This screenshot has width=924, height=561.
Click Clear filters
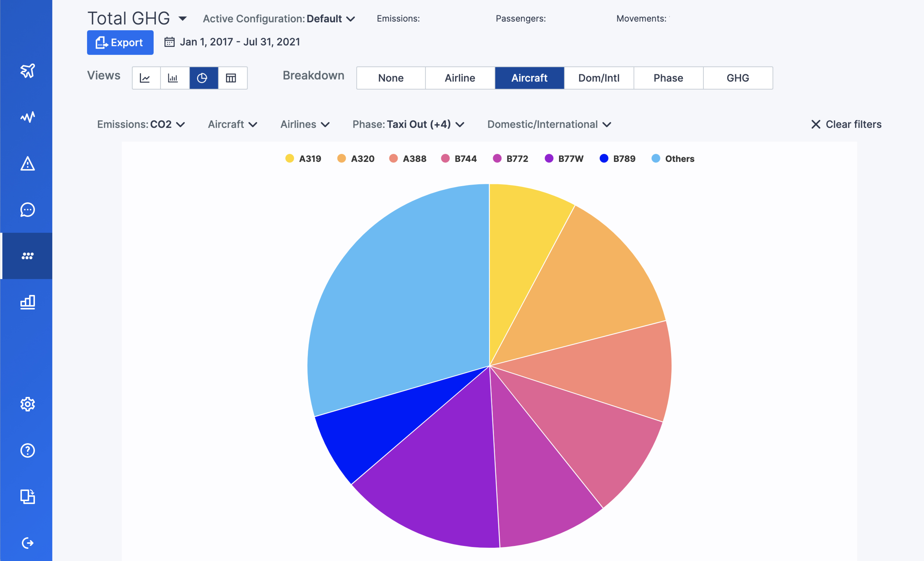[846, 124]
